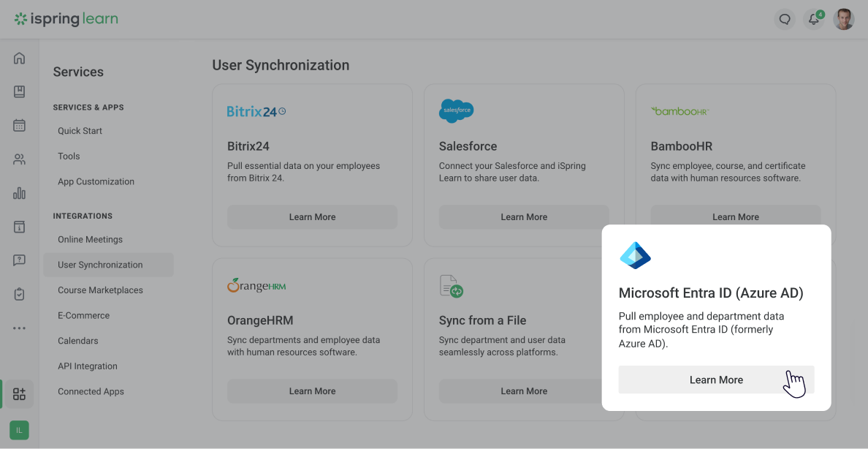This screenshot has height=449, width=868.
Task: Click the BambooHR logo
Action: point(679,111)
